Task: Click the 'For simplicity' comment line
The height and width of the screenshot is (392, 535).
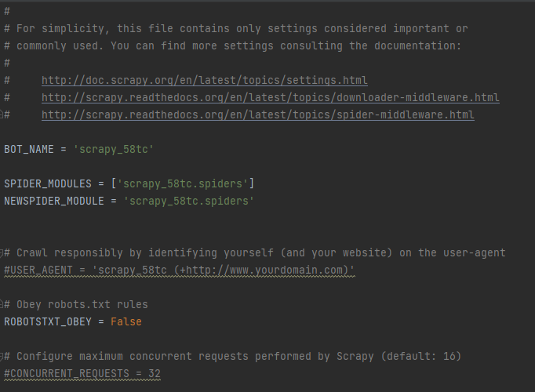Action: click(235, 28)
